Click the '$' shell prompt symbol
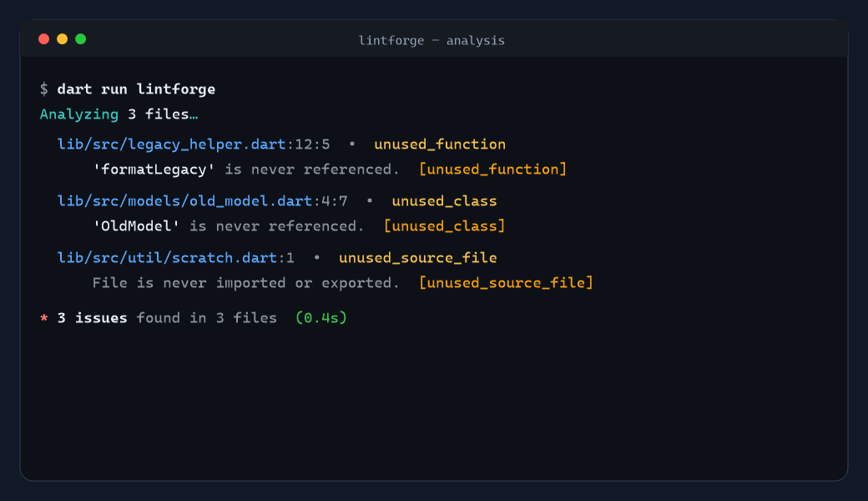 tap(43, 89)
